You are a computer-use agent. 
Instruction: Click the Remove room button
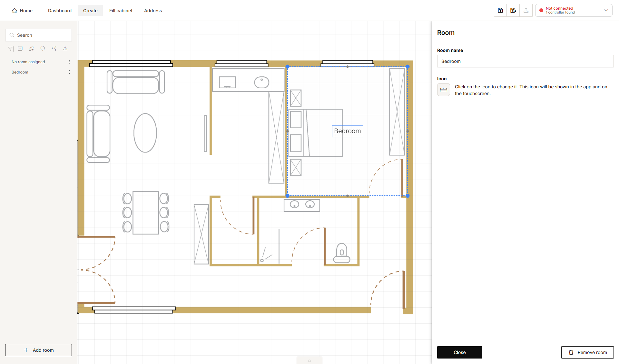coord(587,352)
